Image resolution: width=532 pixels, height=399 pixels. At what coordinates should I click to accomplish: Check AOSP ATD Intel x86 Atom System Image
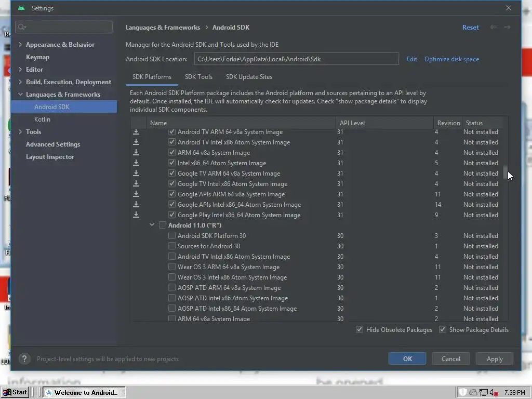coord(171,298)
